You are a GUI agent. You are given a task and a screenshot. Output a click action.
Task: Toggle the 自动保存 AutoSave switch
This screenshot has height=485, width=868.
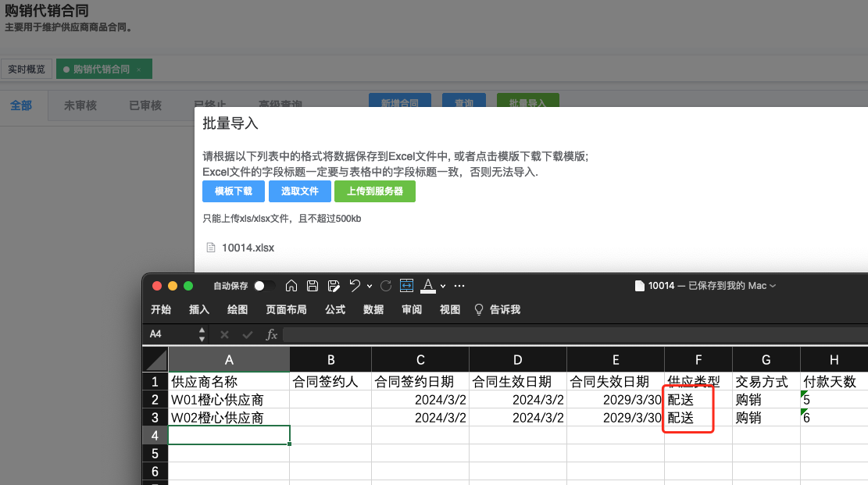(x=264, y=286)
